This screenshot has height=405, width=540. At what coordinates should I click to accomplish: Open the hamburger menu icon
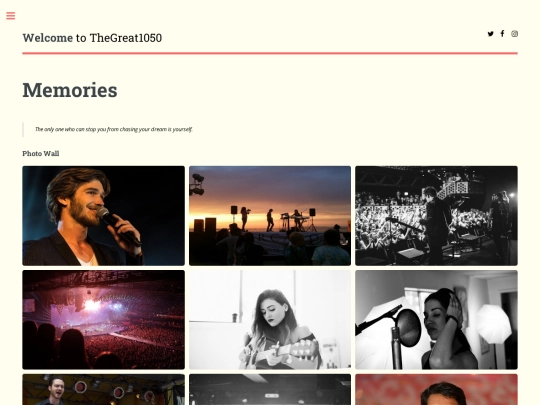tap(11, 16)
